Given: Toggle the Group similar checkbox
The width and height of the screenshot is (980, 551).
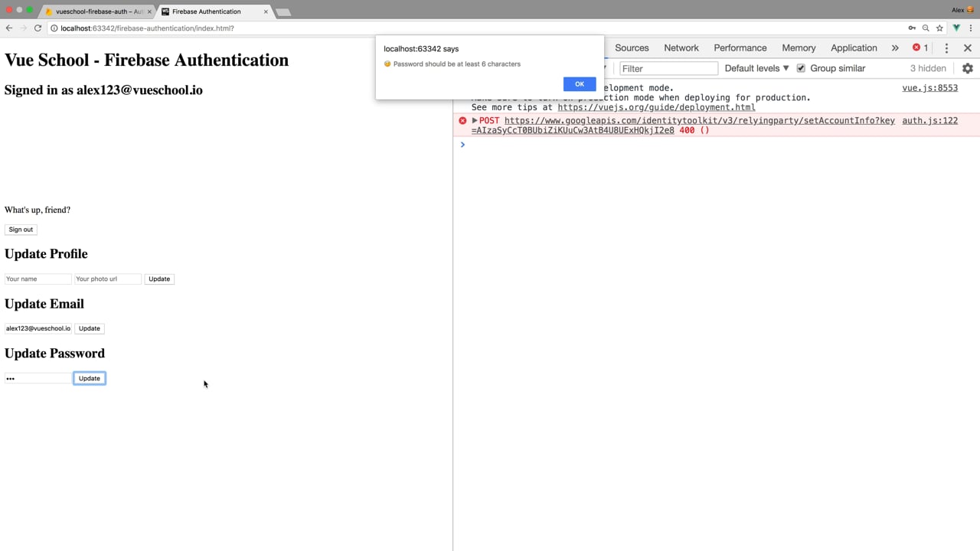Looking at the screenshot, I should [801, 68].
